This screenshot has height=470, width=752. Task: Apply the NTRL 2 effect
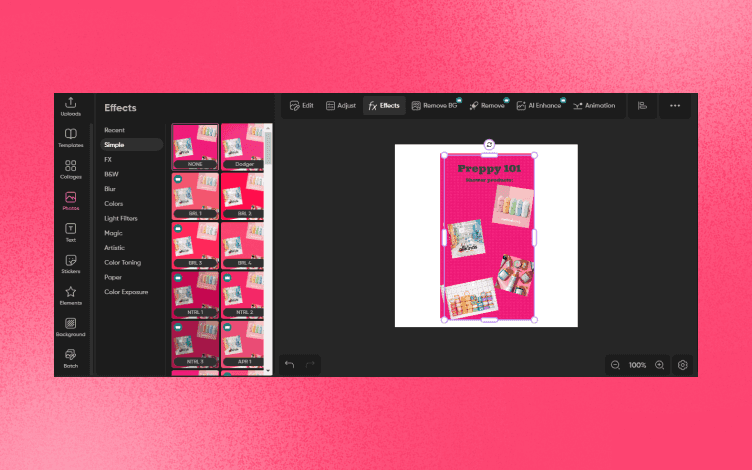[x=242, y=295]
